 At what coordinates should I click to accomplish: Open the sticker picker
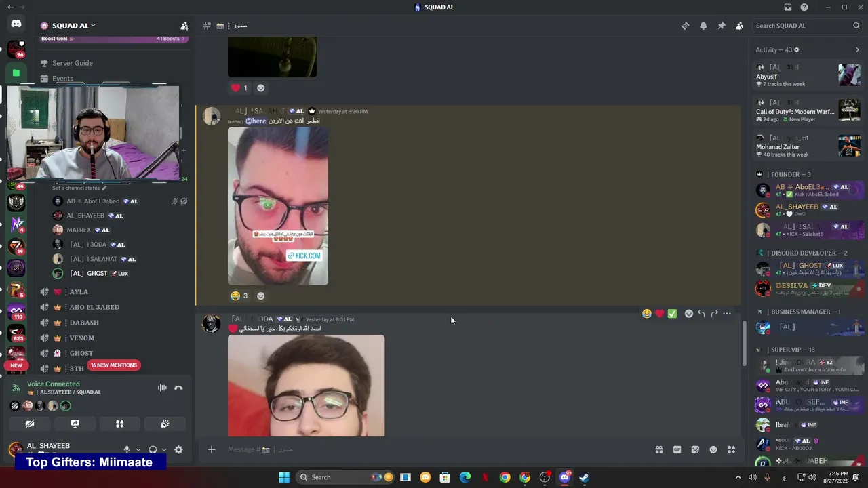(695, 449)
